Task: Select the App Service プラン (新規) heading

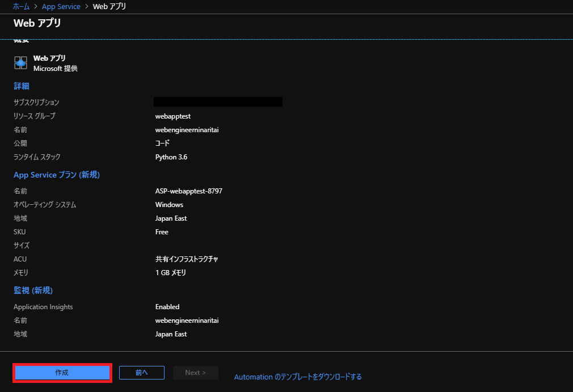Action: click(57, 175)
